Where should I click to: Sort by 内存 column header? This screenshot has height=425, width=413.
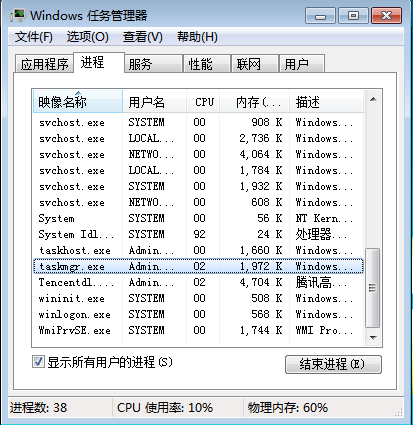point(254,102)
